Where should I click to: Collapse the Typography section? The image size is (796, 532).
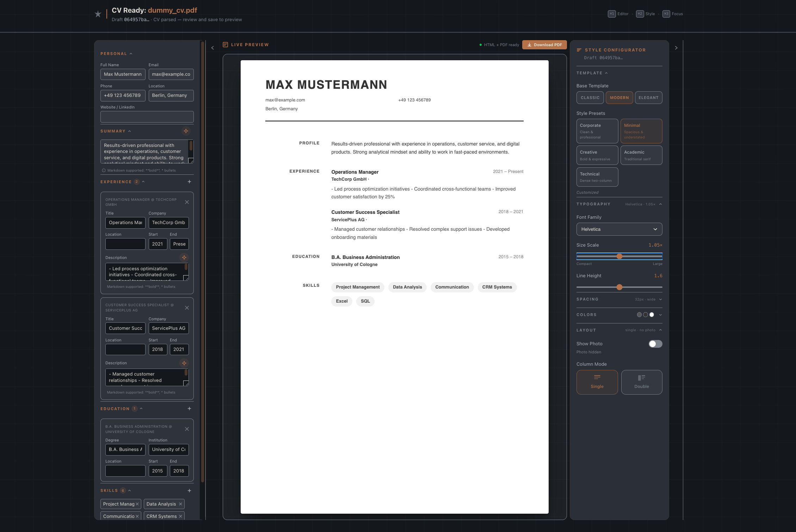coord(619,204)
